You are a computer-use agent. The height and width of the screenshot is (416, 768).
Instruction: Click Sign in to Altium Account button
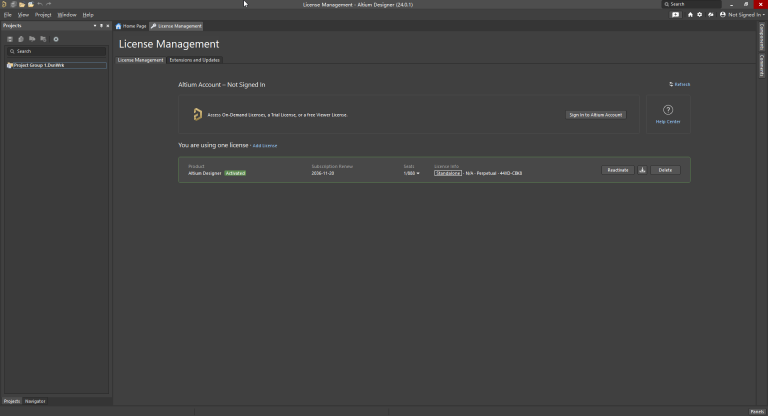595,115
